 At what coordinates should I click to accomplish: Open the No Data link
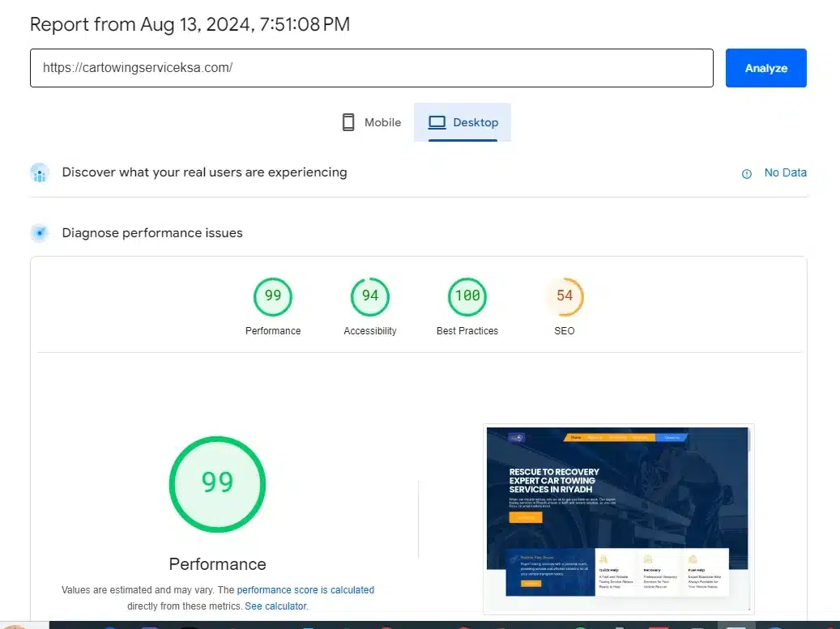click(785, 172)
